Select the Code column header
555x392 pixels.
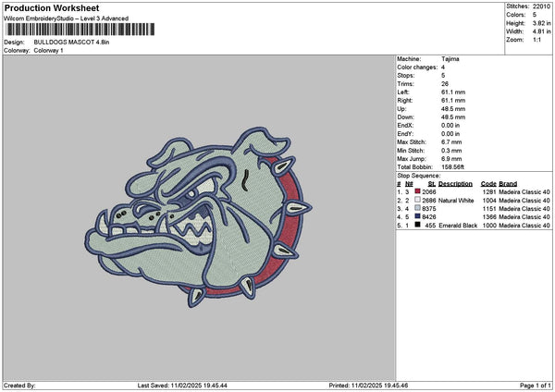488,183
